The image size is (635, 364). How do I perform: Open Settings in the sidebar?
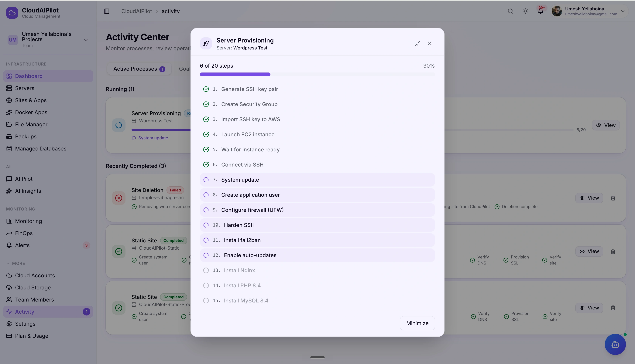pyautogui.click(x=48, y=324)
